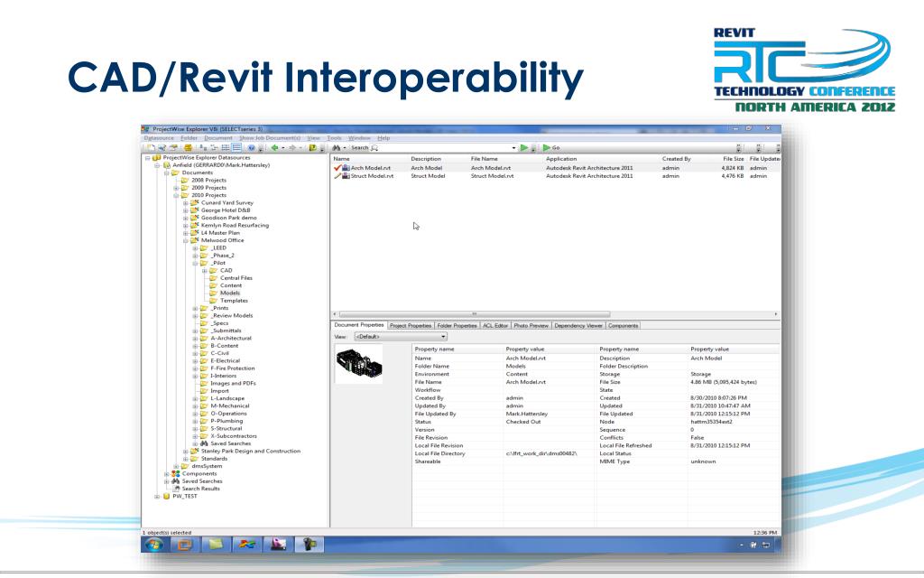
Task: Click the file list horizontal scrollbar
Action: click(475, 314)
